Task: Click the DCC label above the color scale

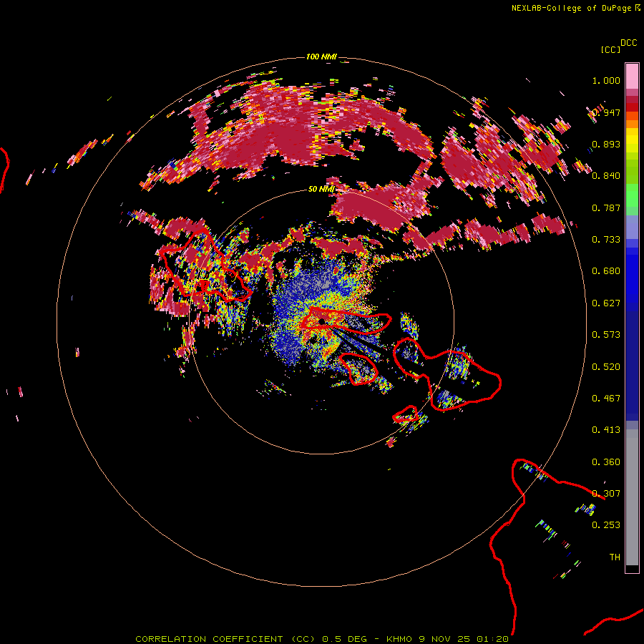Action: 629,43
